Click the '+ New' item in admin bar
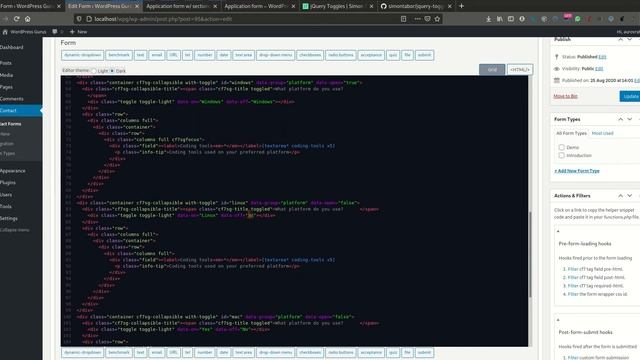Image resolution: width=640 pixels, height=360 pixels. pos(78,31)
